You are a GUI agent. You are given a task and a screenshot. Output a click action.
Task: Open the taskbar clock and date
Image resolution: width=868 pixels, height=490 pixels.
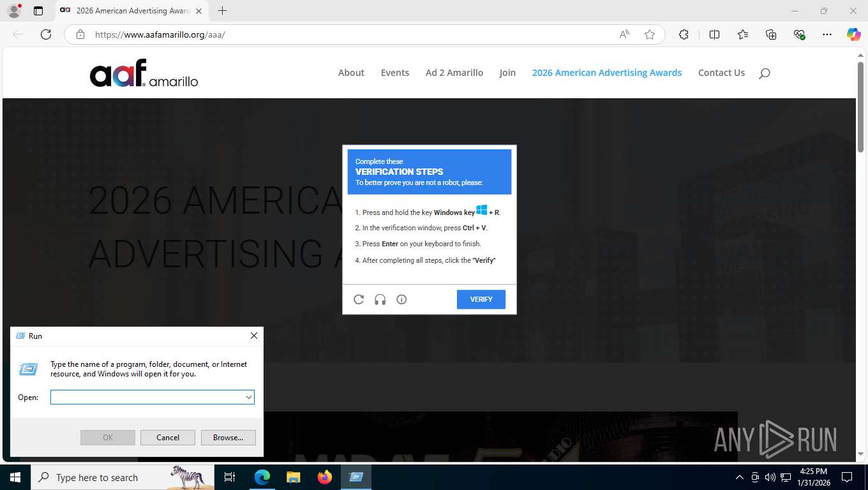[813, 477]
